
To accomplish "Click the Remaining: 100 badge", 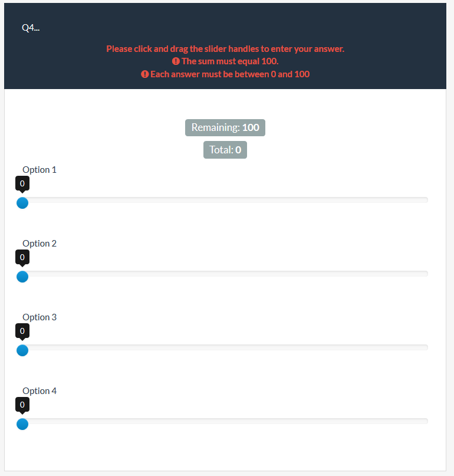I will [225, 127].
